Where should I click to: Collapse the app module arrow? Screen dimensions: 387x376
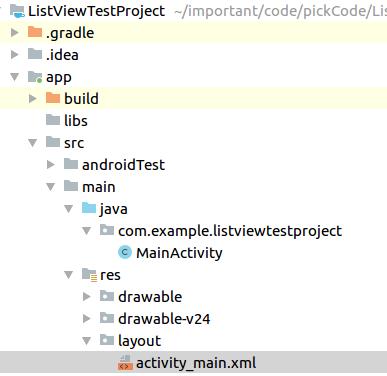(14, 77)
